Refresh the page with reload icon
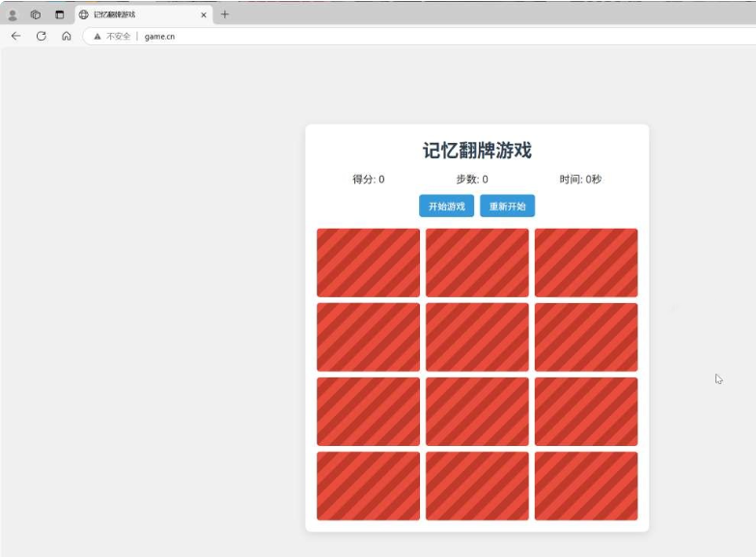Image resolution: width=756 pixels, height=557 pixels. pyautogui.click(x=41, y=36)
